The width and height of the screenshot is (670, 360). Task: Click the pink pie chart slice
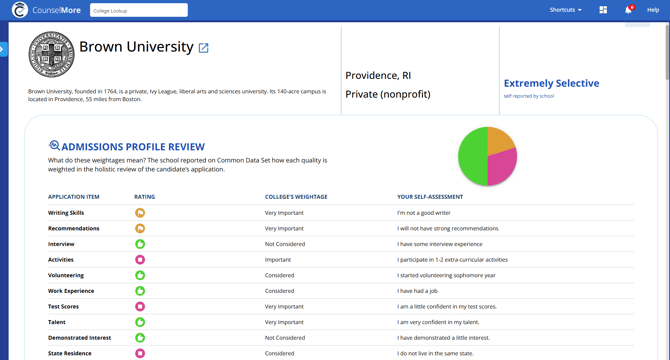(x=501, y=167)
